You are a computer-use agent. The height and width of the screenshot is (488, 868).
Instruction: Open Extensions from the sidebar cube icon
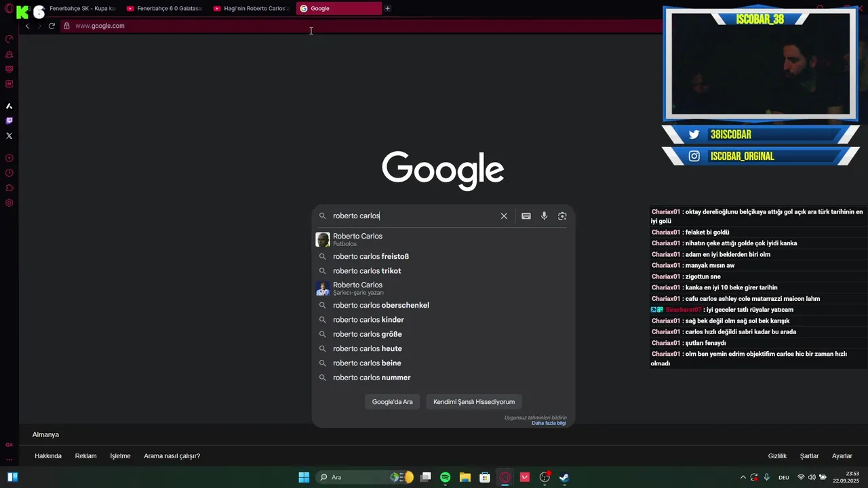pyautogui.click(x=9, y=188)
